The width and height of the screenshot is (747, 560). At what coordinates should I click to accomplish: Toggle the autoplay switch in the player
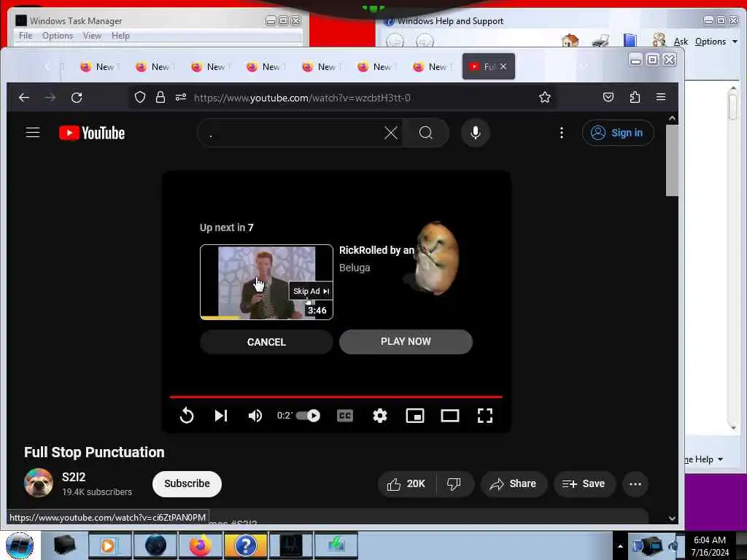(308, 416)
